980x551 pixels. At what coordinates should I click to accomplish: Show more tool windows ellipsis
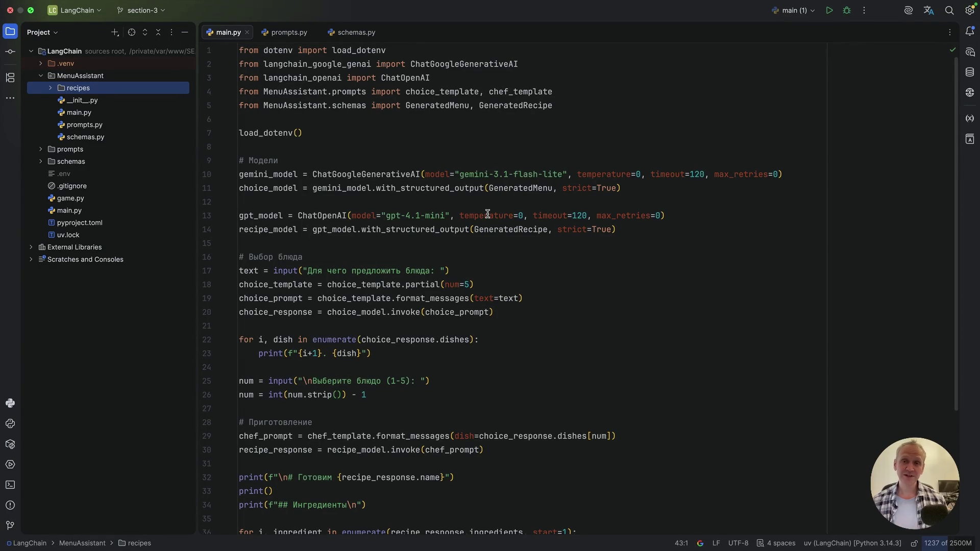click(x=10, y=98)
